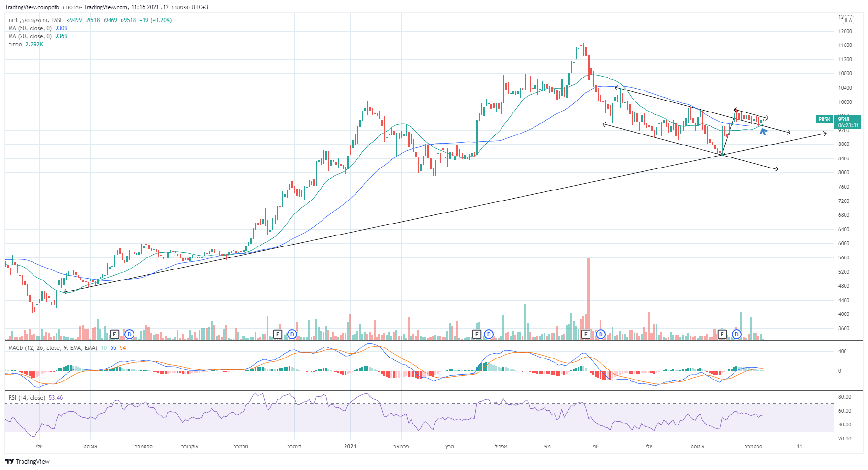Click the change value +19 (+0.20%)
Screen dimensions: 868x470
(156, 20)
